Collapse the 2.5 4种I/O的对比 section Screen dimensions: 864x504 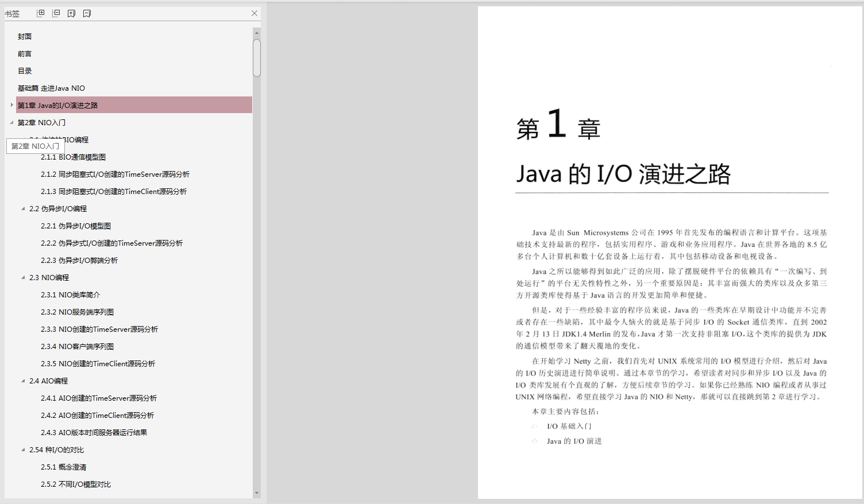tap(23, 449)
